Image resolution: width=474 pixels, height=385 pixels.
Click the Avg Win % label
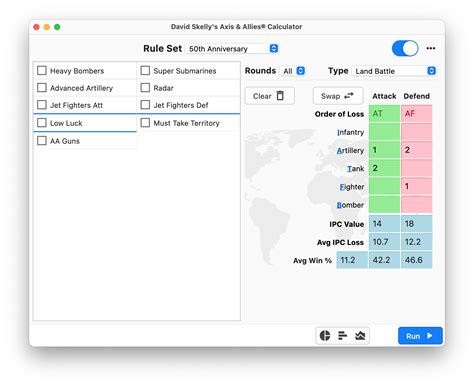312,260
